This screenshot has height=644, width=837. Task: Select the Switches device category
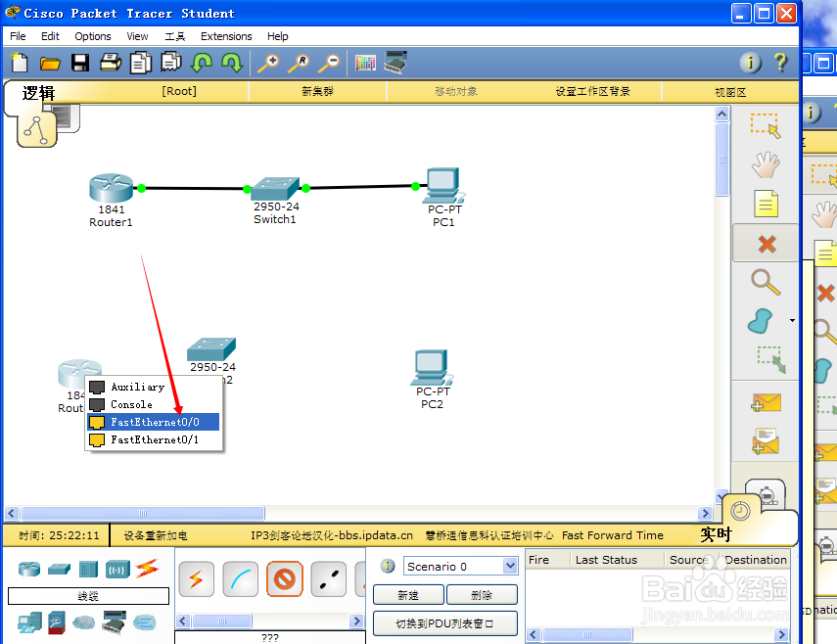(x=59, y=569)
